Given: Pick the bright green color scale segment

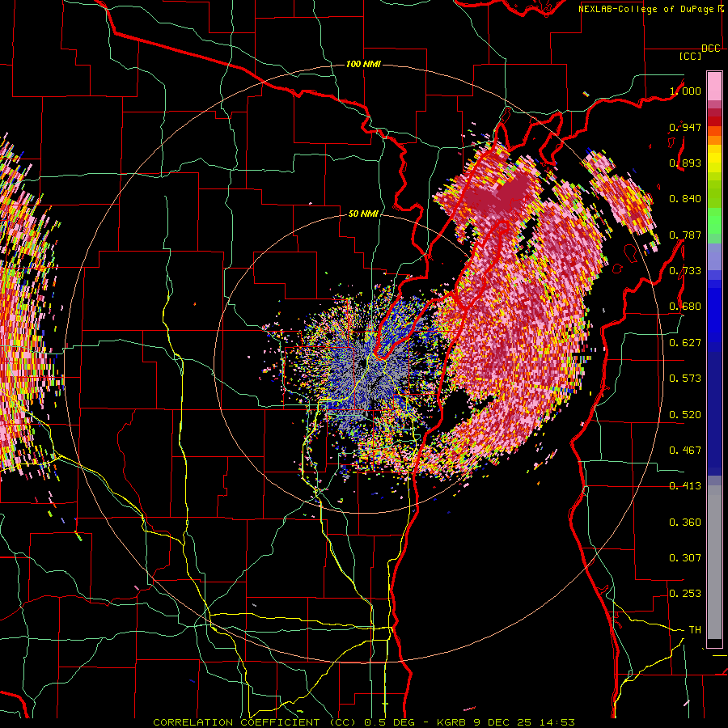Looking at the screenshot, I should click(x=714, y=221).
